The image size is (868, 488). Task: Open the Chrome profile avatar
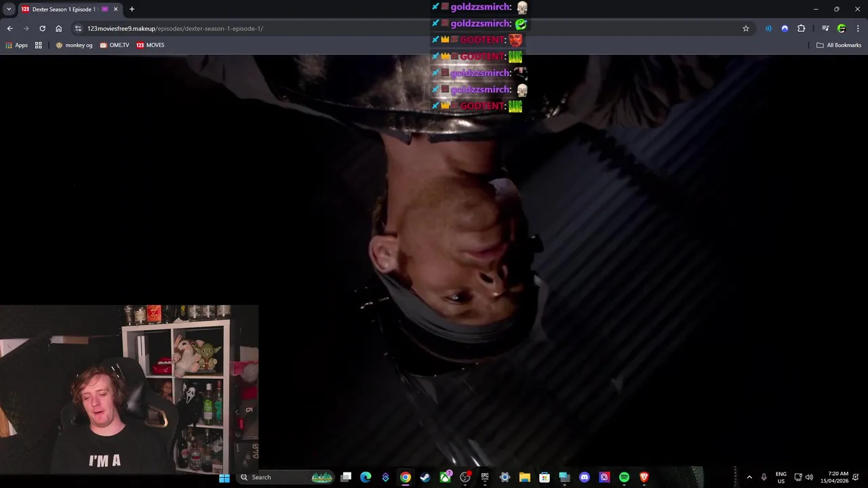tap(842, 28)
